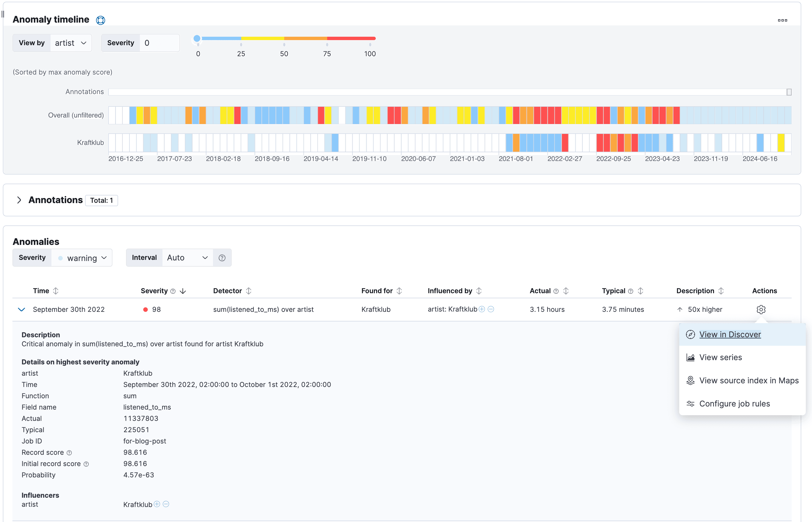Click the Anomaly timeline help icon
This screenshot has width=812, height=522.
pos(100,20)
